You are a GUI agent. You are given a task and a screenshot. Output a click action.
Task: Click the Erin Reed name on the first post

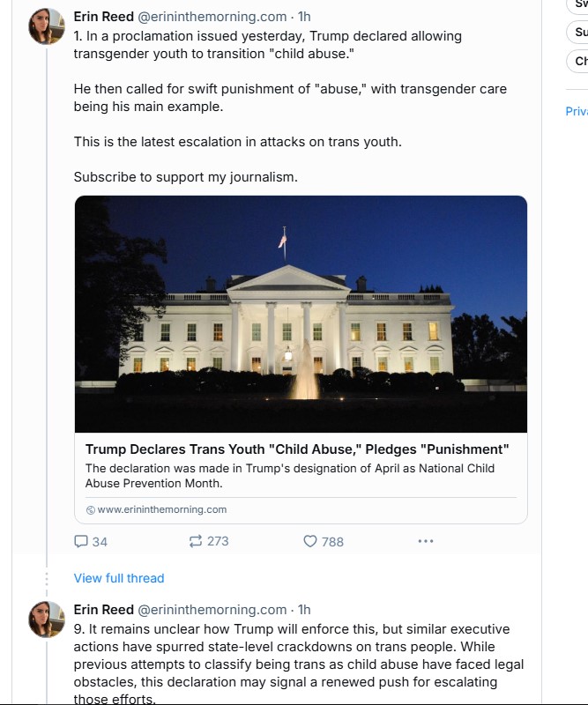pos(104,17)
